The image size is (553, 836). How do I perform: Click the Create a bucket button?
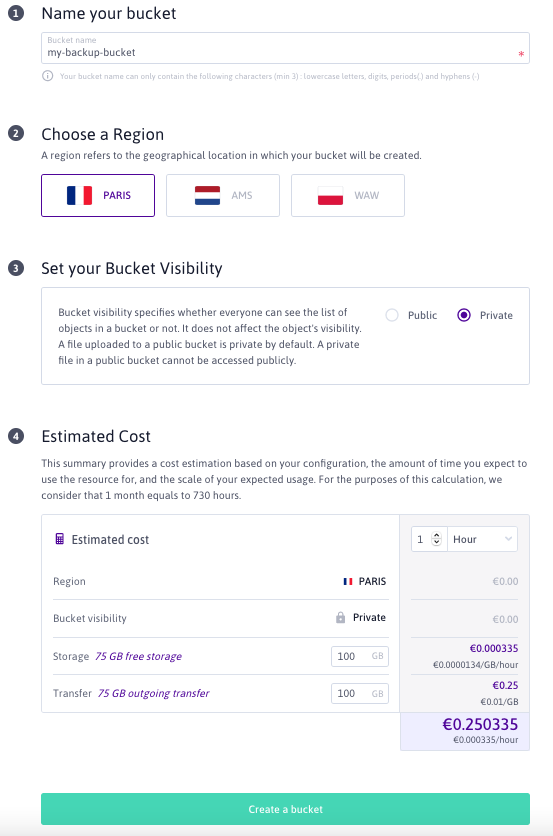[285, 809]
